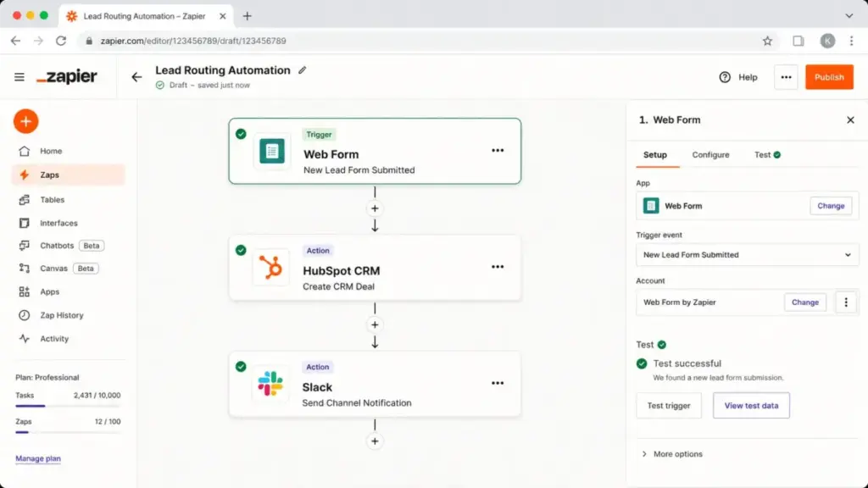Click the Lead Routing Automation title
868x488 pixels.
[223, 70]
